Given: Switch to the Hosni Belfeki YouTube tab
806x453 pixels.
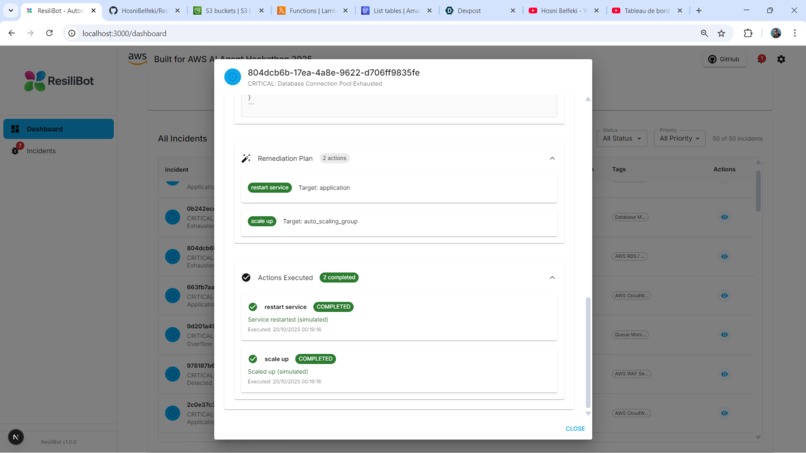Looking at the screenshot, I should pos(563,10).
